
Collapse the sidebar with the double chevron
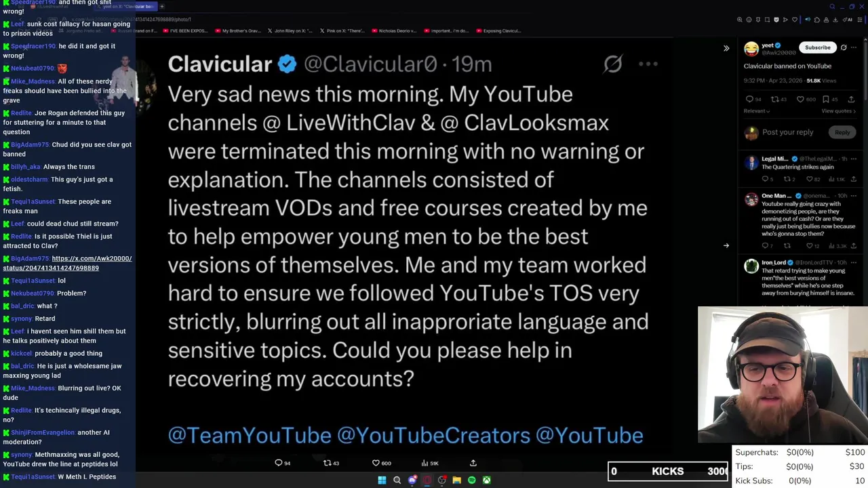[726, 48]
